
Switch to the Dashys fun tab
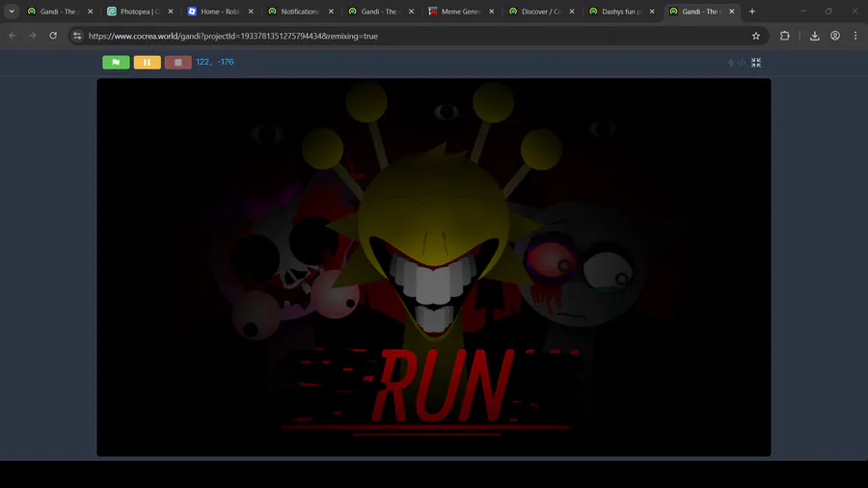pos(620,11)
